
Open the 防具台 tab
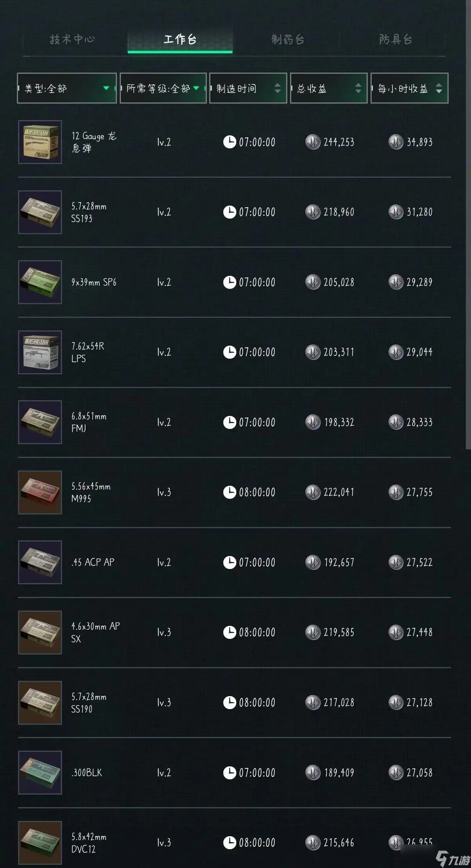coord(396,39)
